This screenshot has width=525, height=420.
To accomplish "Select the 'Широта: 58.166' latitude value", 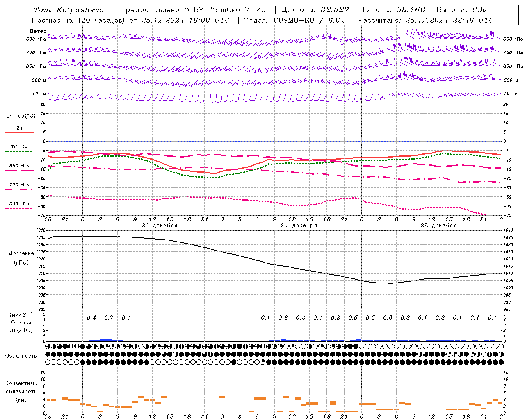I will point(393,10).
